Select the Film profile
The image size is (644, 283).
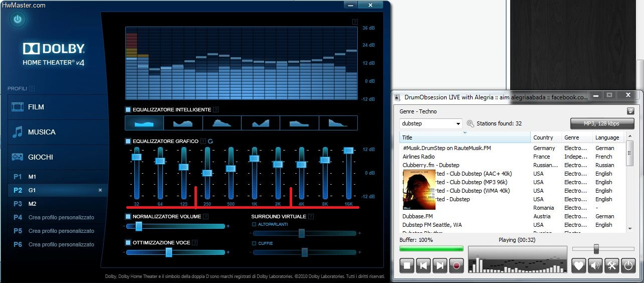coord(58,107)
